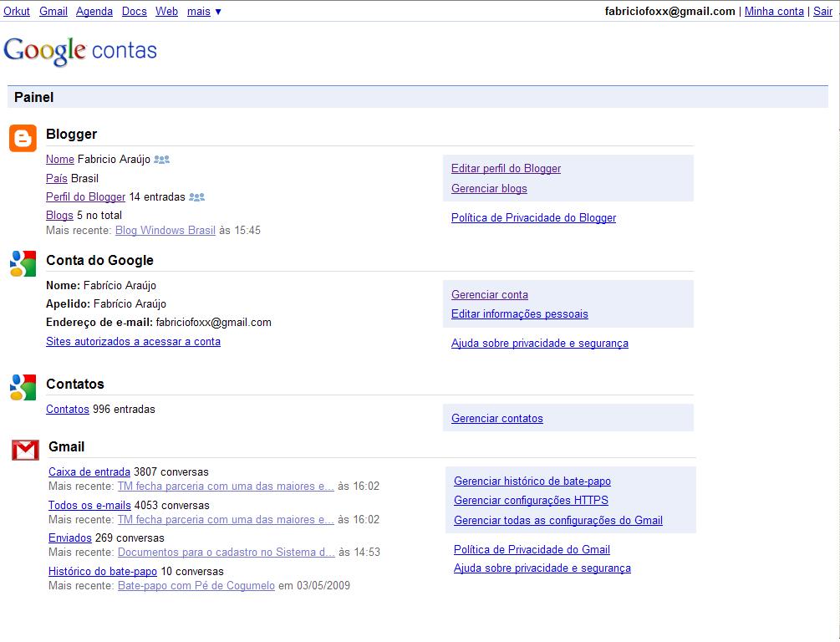Click the às 14:53 time text
840x642 pixels.
click(x=359, y=553)
